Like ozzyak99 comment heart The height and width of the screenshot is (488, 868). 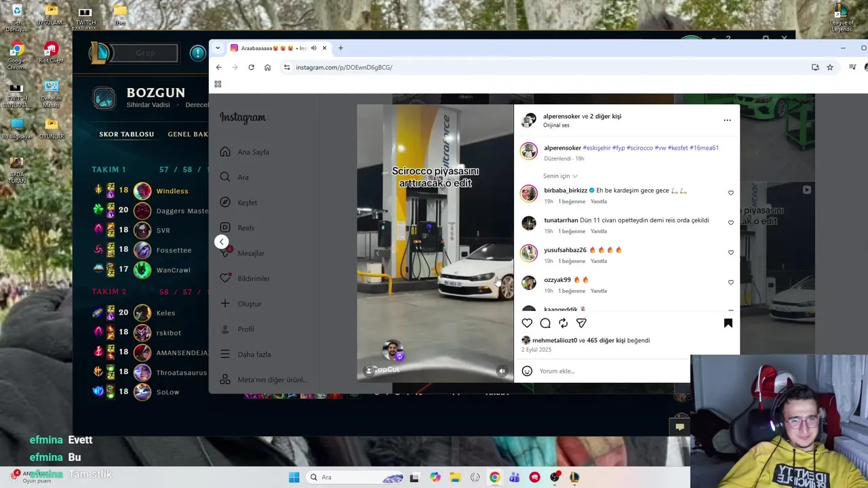click(x=731, y=282)
